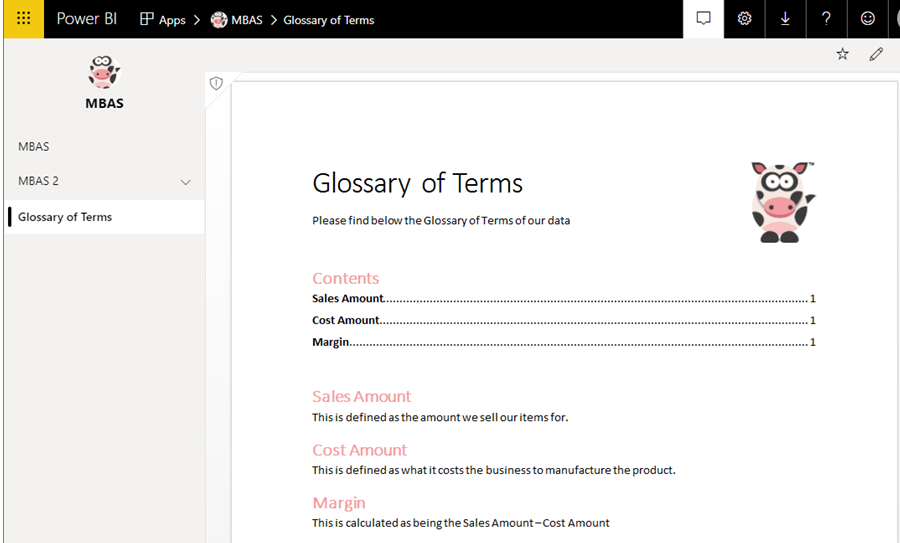Viewport: 900px width, 543px height.
Task: Open the comments chat icon
Action: [703, 19]
